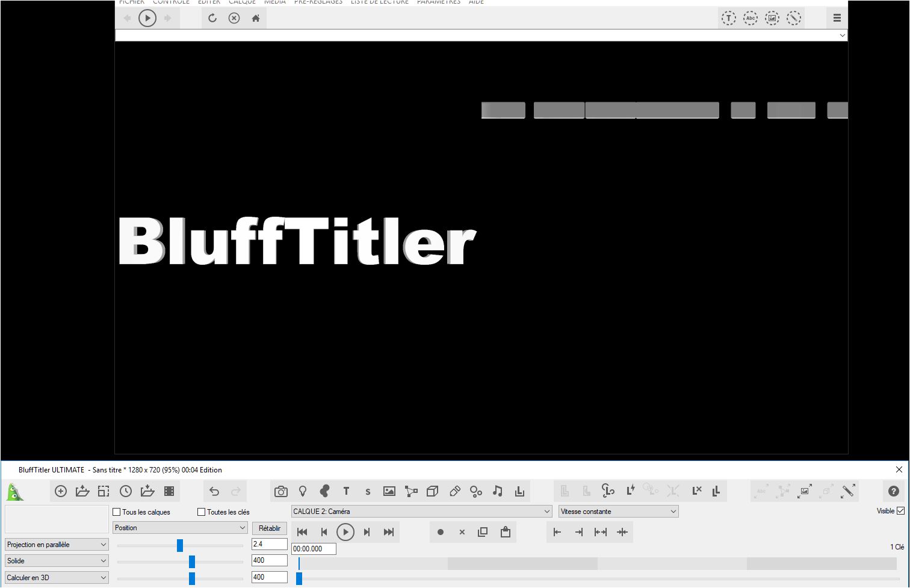Enable the 'Tous les calques' checkbox
The width and height of the screenshot is (910, 588).
pyautogui.click(x=117, y=512)
